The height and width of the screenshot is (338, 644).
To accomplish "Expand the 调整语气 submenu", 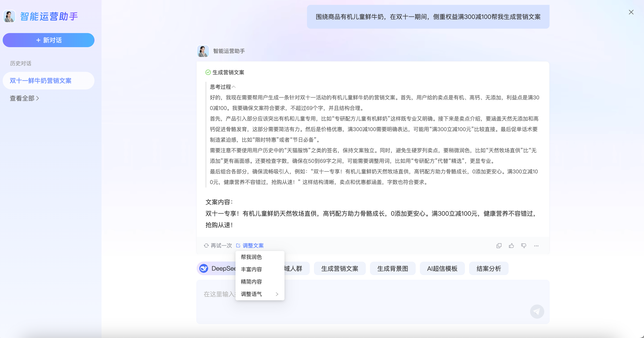I will (x=260, y=294).
